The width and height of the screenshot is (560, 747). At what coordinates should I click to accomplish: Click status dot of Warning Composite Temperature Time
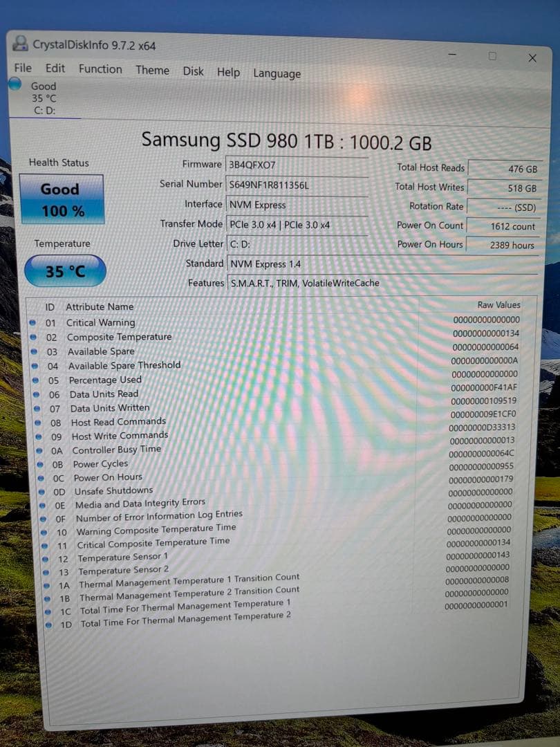coord(44,532)
